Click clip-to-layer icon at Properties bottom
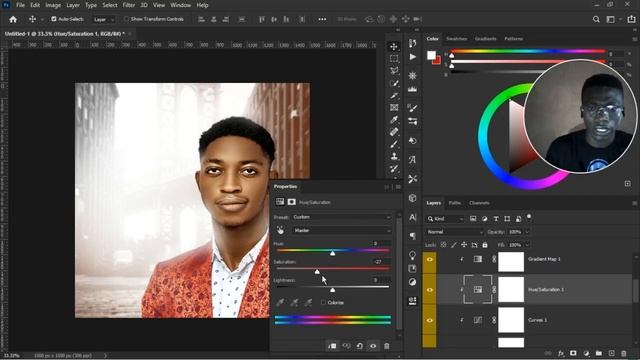The image size is (640, 360). (332, 346)
